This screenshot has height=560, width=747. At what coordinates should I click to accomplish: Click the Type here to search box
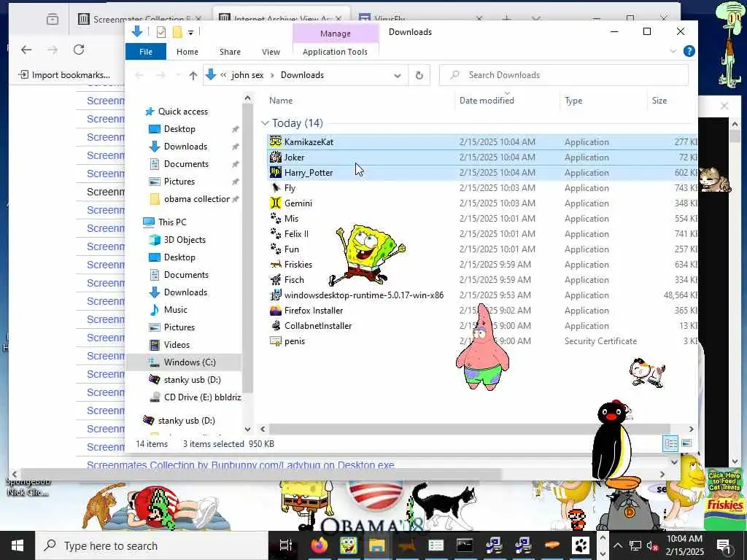[x=152, y=545]
